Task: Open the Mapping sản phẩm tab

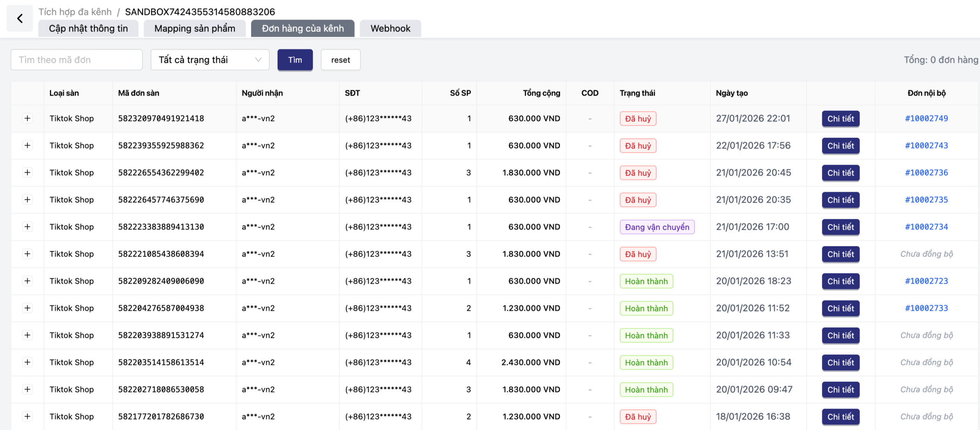Action: (x=194, y=28)
